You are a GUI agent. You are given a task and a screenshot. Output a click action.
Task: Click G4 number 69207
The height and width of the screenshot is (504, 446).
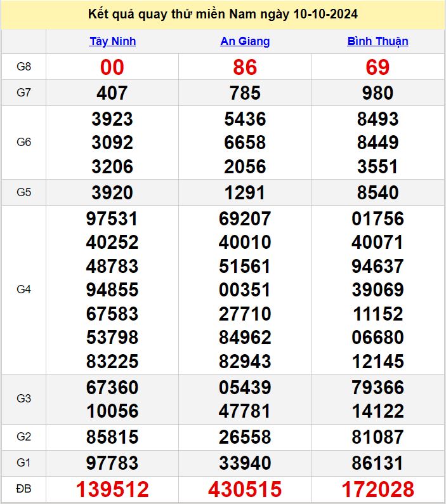pos(245,218)
